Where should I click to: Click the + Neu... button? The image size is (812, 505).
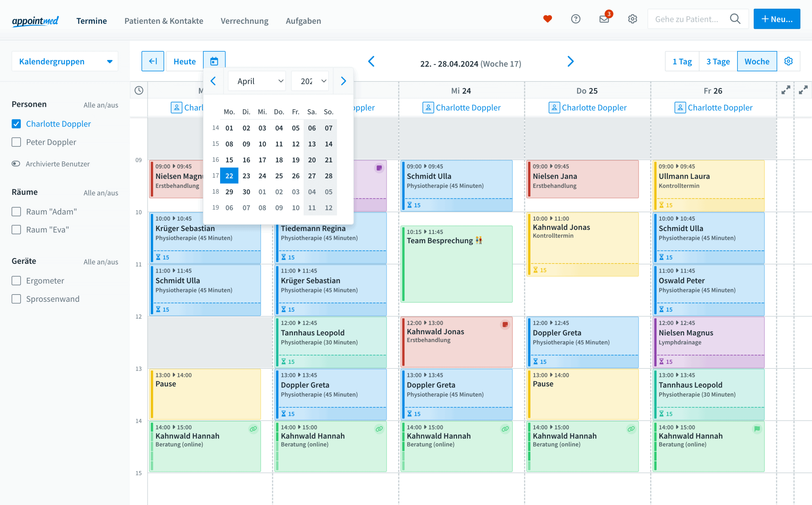776,19
